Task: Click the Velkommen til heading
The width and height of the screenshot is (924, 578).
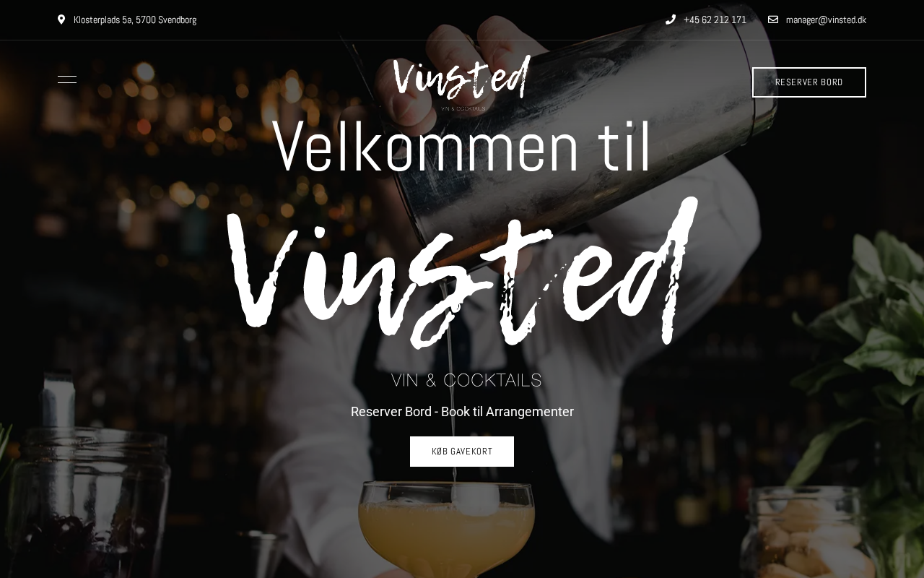Action: [462, 147]
